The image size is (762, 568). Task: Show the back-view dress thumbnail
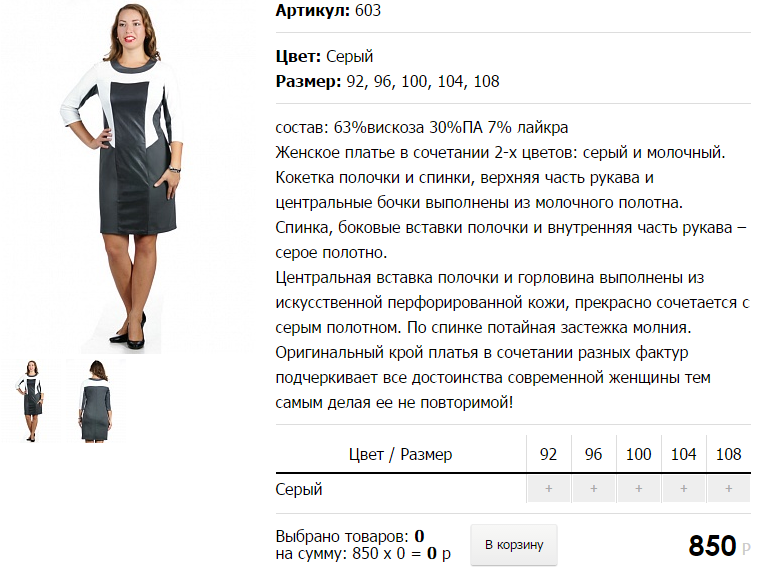(96, 401)
